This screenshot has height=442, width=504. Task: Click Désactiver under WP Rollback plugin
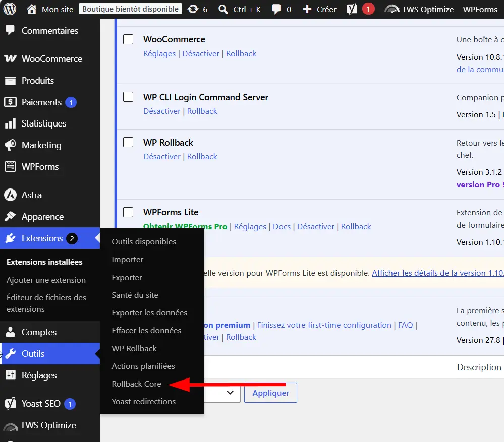[161, 156]
